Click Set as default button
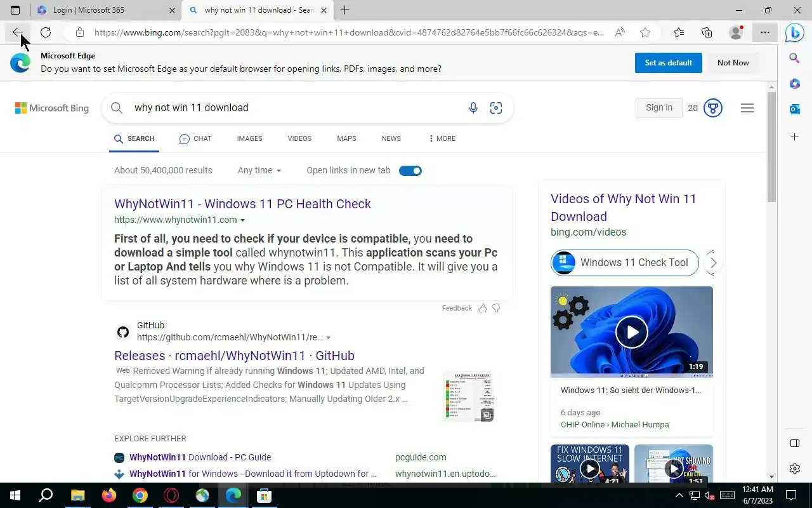Image resolution: width=812 pixels, height=508 pixels. click(x=669, y=63)
